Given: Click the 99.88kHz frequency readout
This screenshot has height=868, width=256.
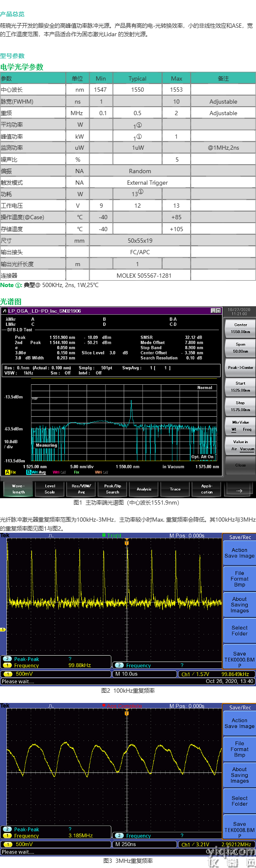Looking at the screenshot, I should pyautogui.click(x=79, y=665).
